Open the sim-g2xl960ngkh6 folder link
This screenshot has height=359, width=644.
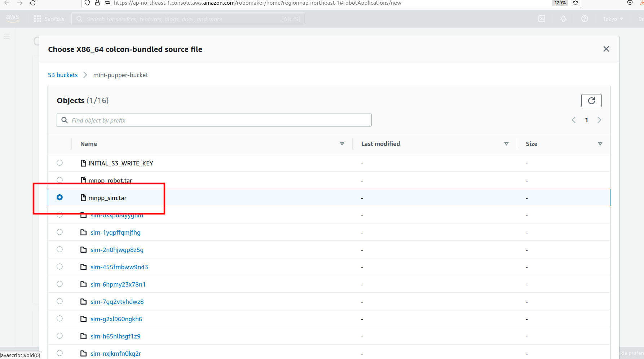116,319
